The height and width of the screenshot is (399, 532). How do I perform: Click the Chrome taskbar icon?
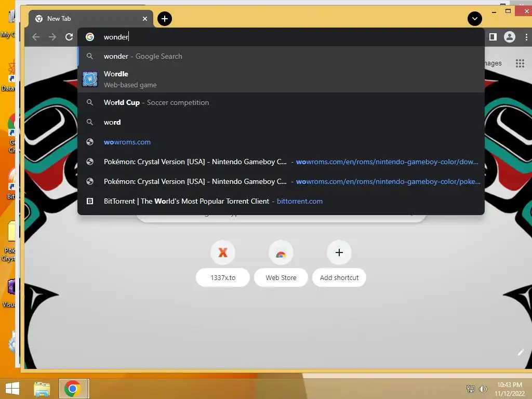[72, 389]
